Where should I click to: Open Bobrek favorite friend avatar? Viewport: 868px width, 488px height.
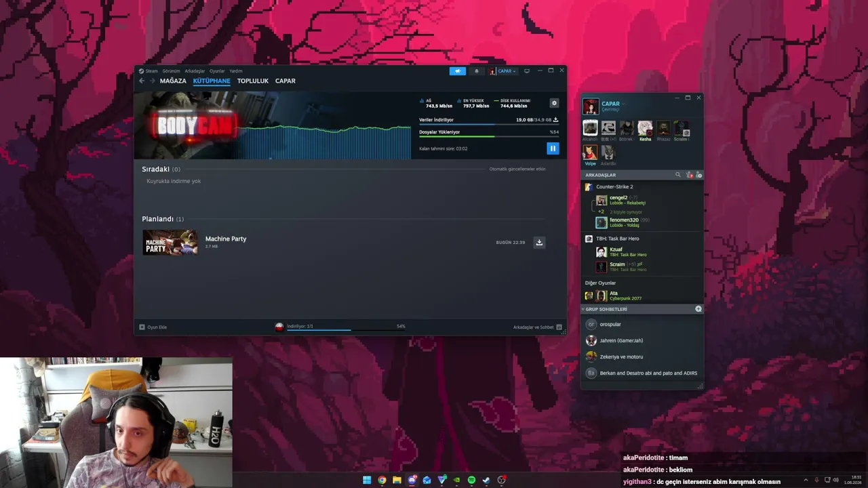click(x=627, y=128)
